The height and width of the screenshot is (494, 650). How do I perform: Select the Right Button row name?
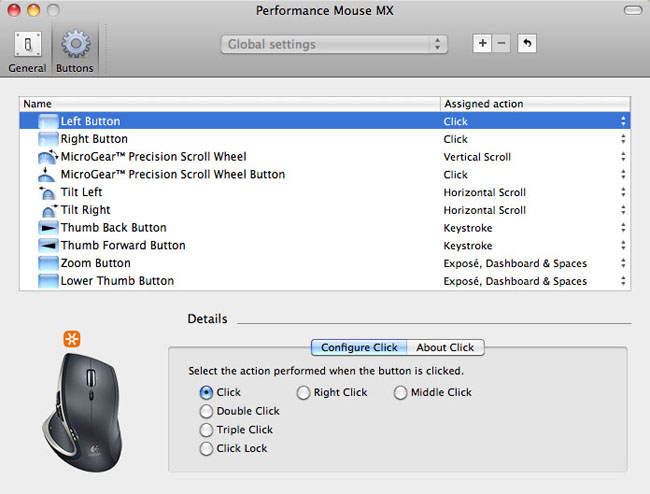(94, 139)
